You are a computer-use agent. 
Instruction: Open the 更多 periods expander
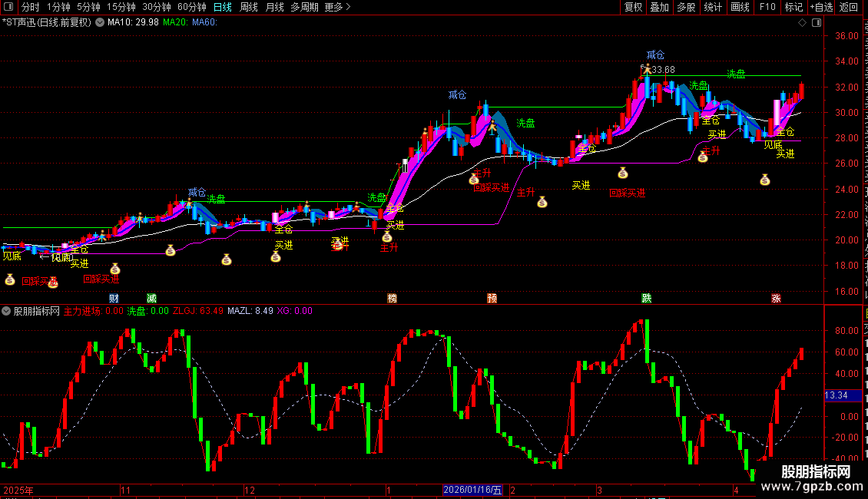coord(337,7)
